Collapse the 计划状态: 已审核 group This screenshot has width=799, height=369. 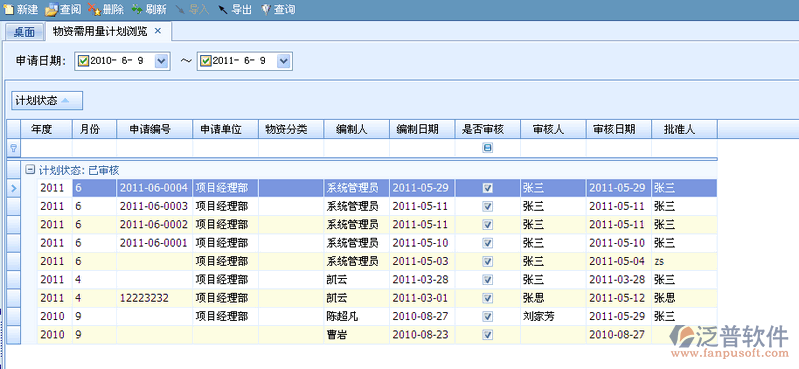coord(30,170)
